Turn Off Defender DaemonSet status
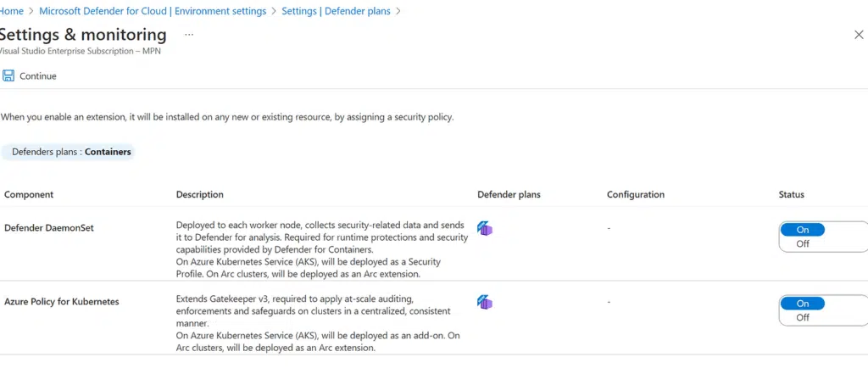Image resolution: width=868 pixels, height=385 pixels. tap(802, 243)
